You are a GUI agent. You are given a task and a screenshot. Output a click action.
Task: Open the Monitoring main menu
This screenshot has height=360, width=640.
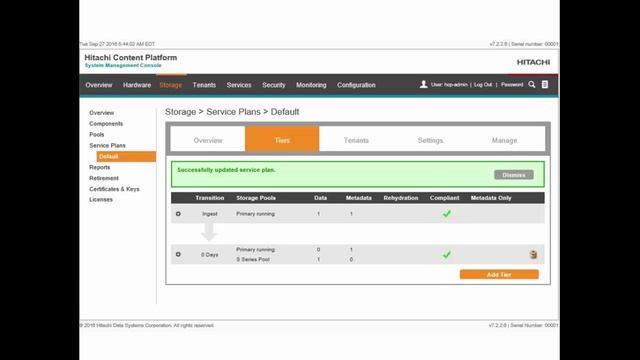pyautogui.click(x=311, y=85)
